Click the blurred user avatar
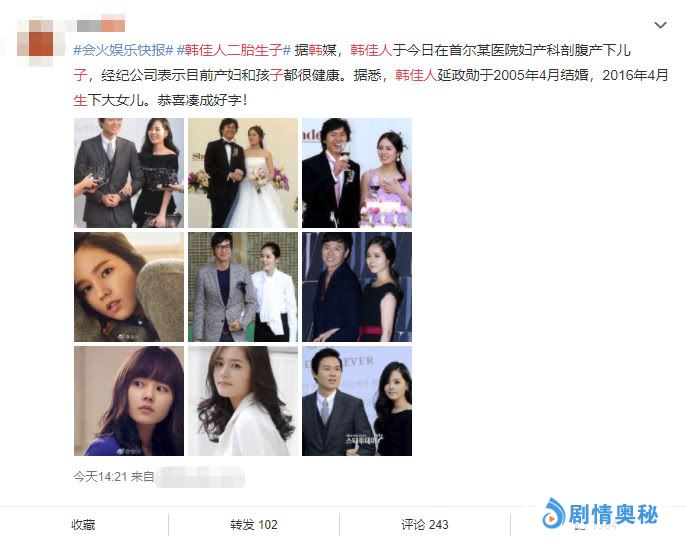The width and height of the screenshot is (686, 544). click(x=35, y=42)
